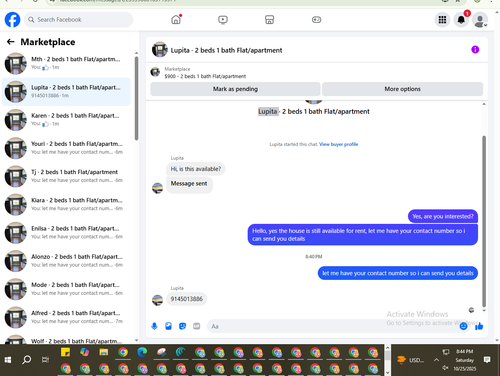
Task: Click the $900 listing summary row
Action: pos(205,73)
